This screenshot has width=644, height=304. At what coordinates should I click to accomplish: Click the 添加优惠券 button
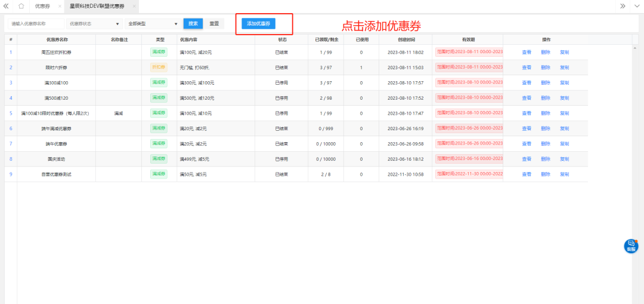point(258,24)
